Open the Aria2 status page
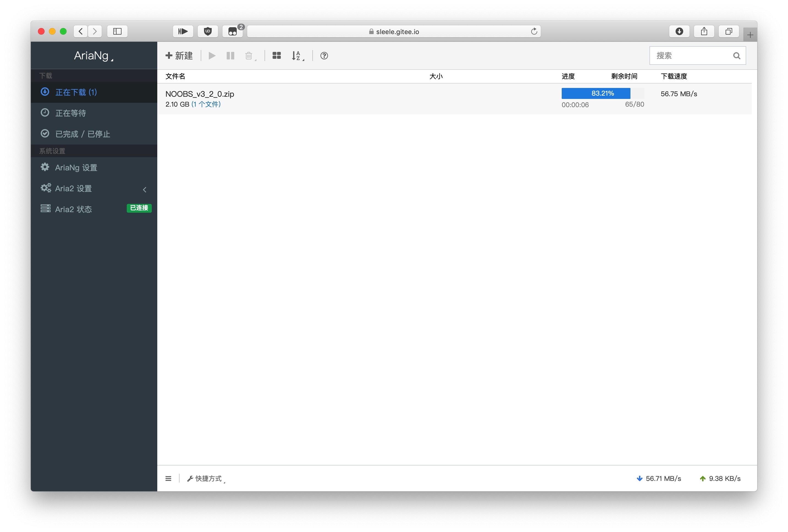Image resolution: width=788 pixels, height=532 pixels. [x=73, y=209]
